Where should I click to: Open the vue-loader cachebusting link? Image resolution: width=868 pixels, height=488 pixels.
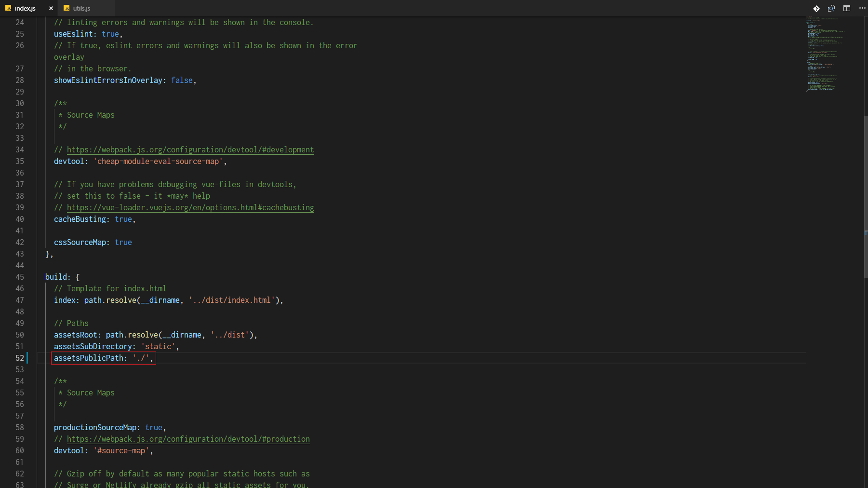tap(190, 207)
